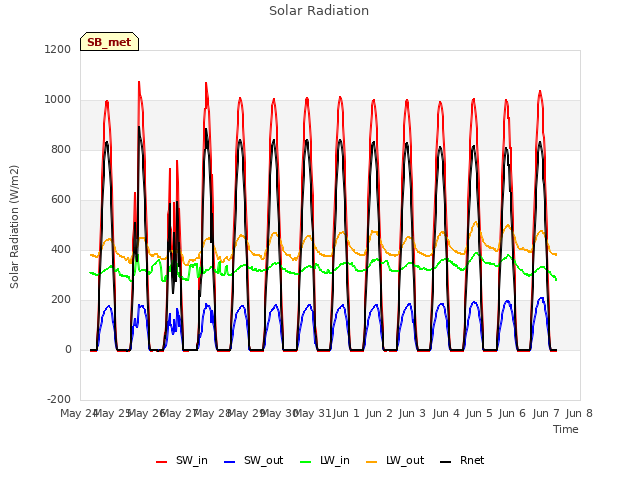Click the orange LW_out legend color marker
Image resolution: width=640 pixels, height=480 pixels.
(372, 462)
